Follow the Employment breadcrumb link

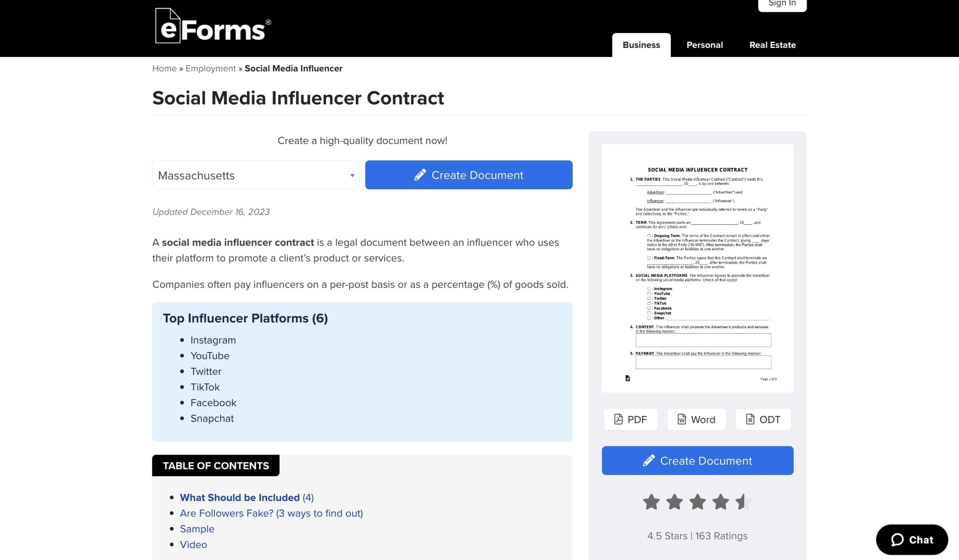coord(211,68)
